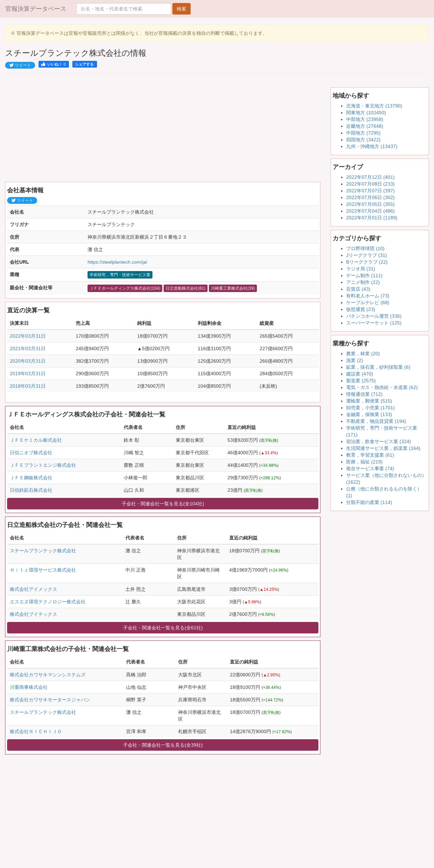Open the 2018年03月31日 settlement entry
This screenshot has width=434, height=868.
[x=27, y=386]
